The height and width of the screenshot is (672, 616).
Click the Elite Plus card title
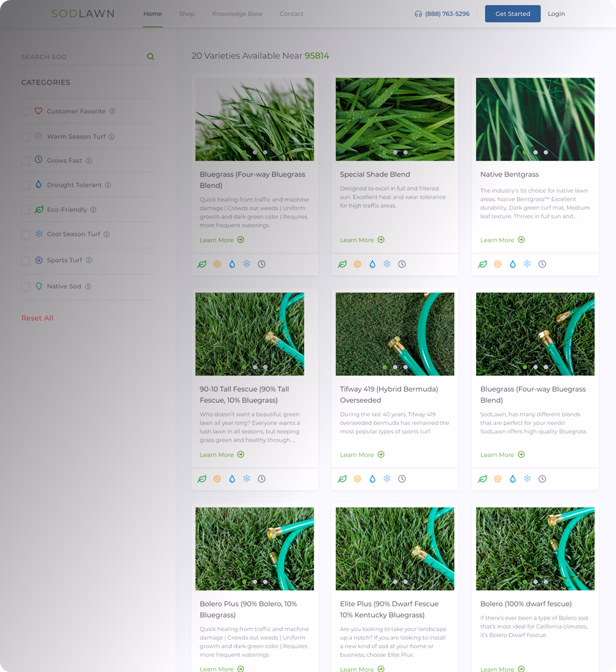[389, 610]
